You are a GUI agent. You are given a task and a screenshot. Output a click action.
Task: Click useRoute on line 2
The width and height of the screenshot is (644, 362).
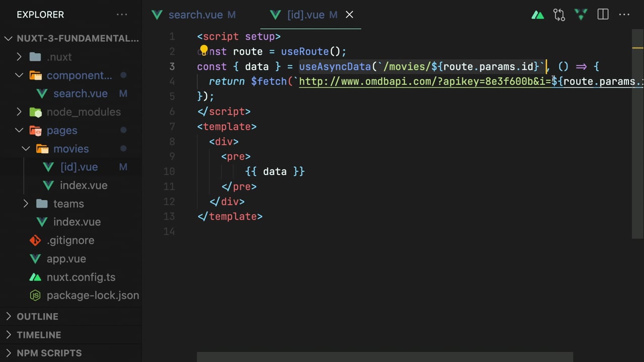pyautogui.click(x=305, y=51)
